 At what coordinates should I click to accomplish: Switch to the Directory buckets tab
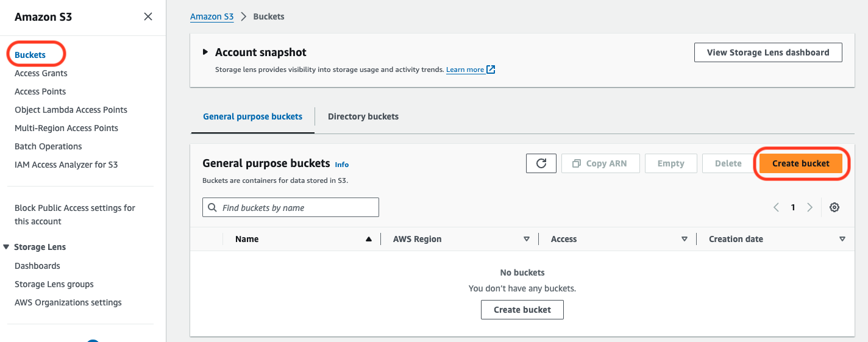[363, 116]
